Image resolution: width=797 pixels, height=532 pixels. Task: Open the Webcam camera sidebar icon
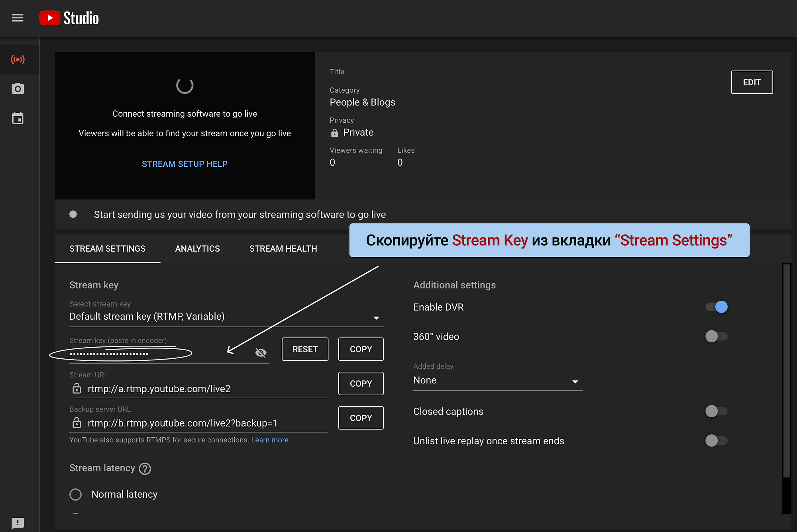point(18,88)
